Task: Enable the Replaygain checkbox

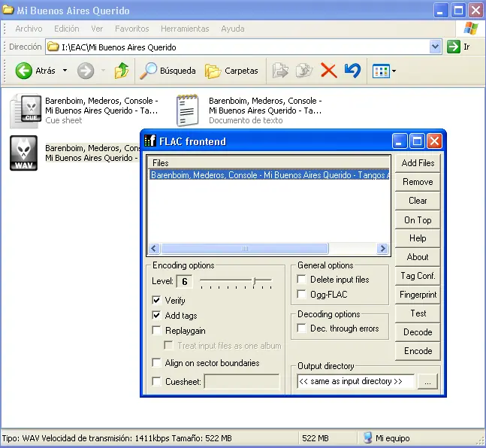Action: [x=156, y=331]
